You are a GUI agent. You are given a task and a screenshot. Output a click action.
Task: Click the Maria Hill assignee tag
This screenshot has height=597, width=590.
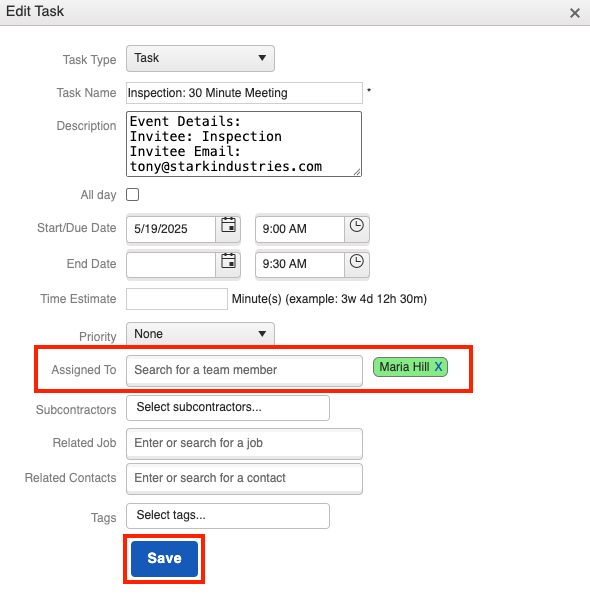pyautogui.click(x=404, y=367)
